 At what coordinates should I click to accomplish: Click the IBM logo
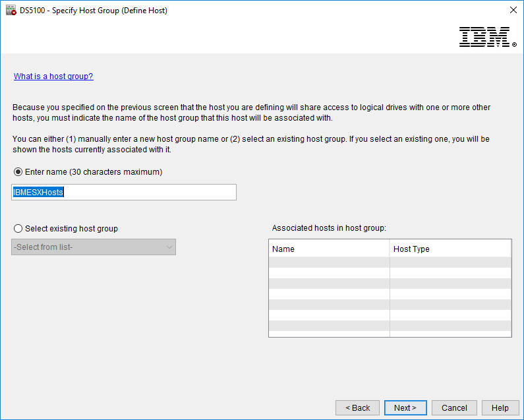488,37
